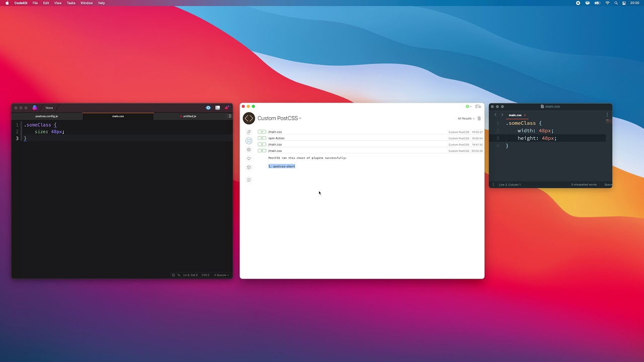Collapse log entry numbered 4

(262, 151)
